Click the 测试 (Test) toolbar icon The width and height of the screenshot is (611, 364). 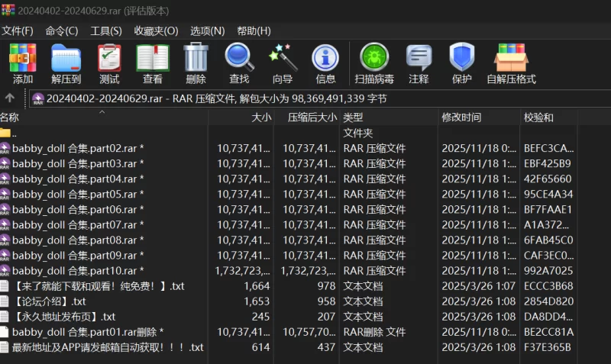coord(109,63)
